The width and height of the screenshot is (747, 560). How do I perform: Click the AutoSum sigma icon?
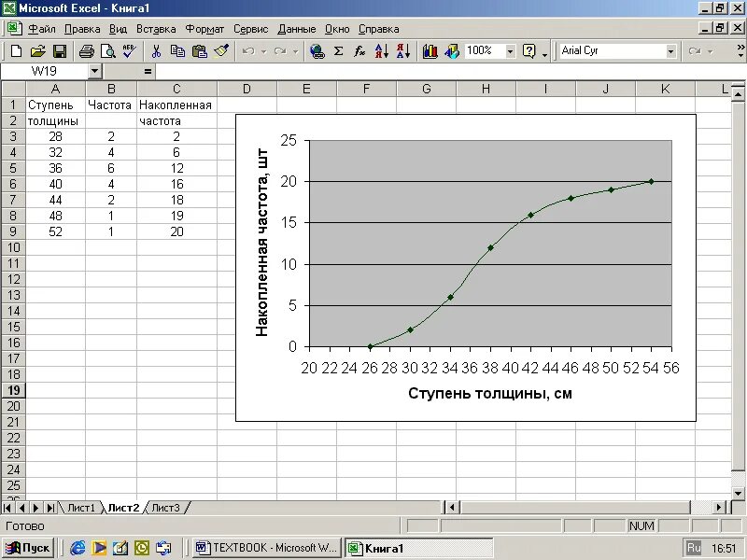click(x=338, y=51)
